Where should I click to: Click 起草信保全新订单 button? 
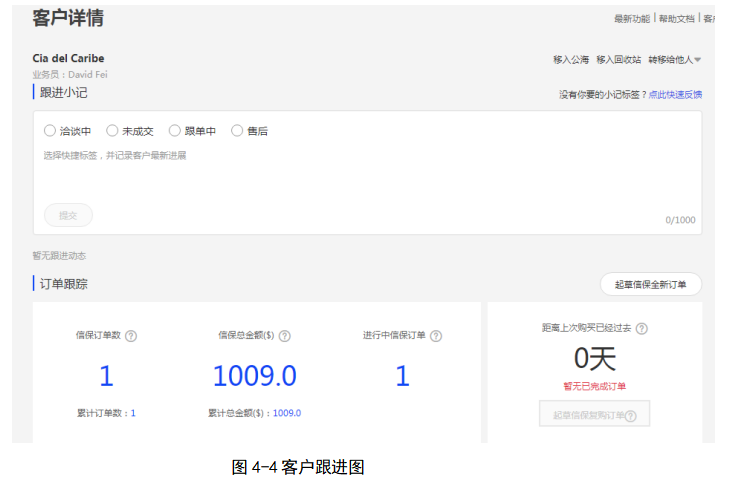[x=650, y=284]
